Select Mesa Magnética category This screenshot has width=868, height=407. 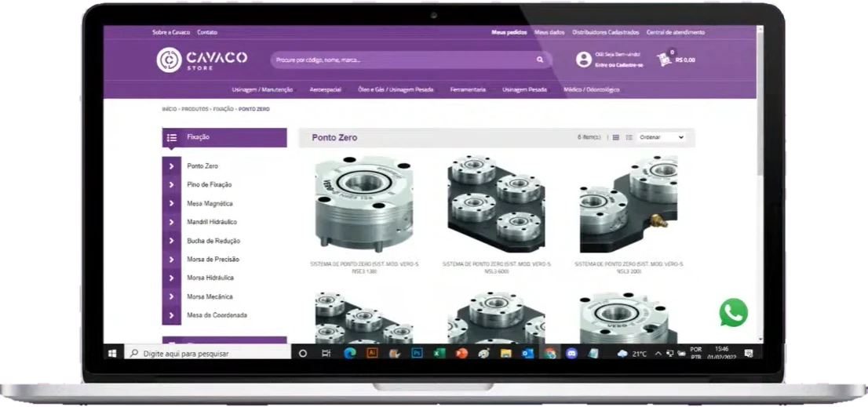pos(210,204)
